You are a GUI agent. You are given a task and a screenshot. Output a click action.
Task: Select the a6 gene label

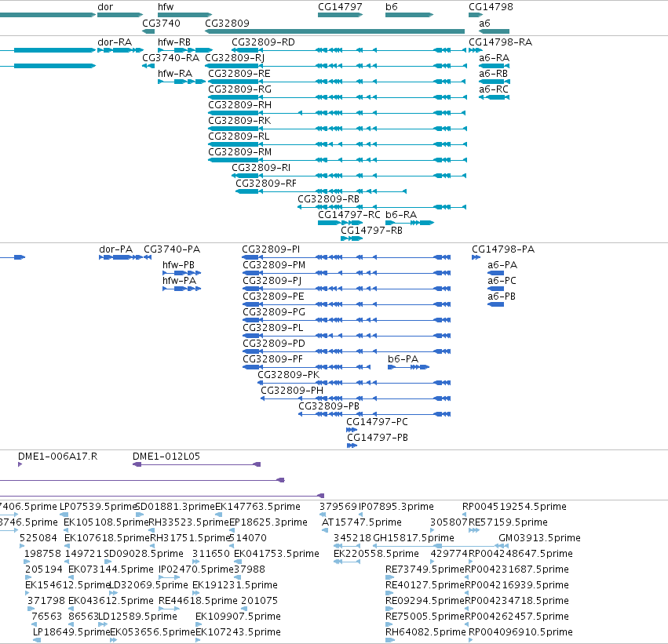pyautogui.click(x=484, y=24)
